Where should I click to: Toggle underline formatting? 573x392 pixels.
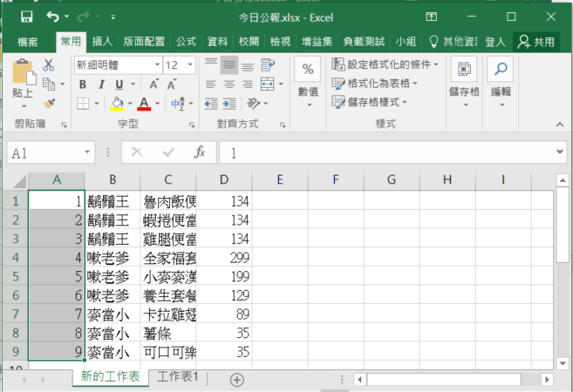pos(119,84)
